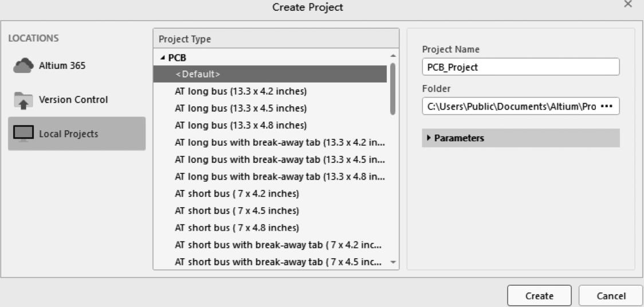644x307 pixels.
Task: Click the Local Projects monitor icon
Action: pos(23,134)
